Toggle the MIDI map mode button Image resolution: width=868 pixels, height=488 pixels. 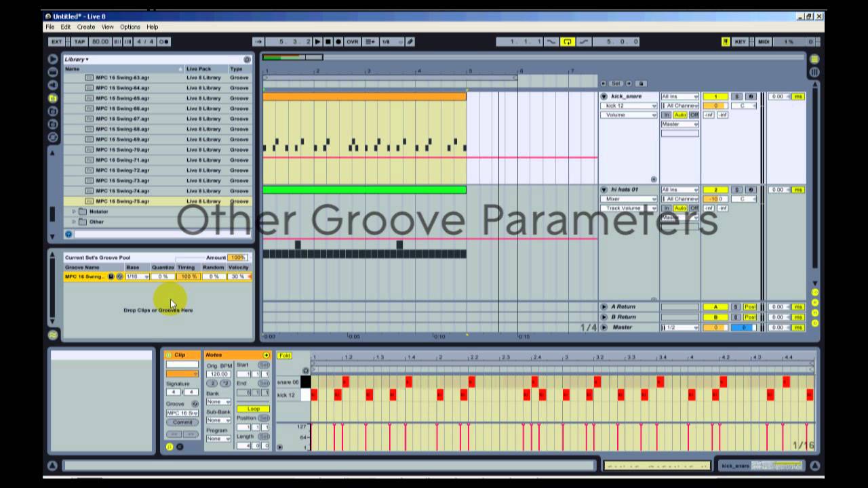[764, 42]
